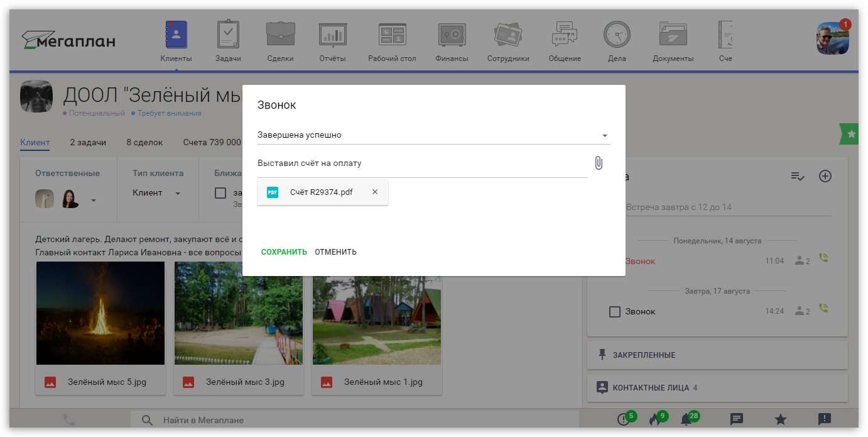Open the Общение chat icon
Image resolution: width=868 pixels, height=437 pixels.
(x=564, y=34)
